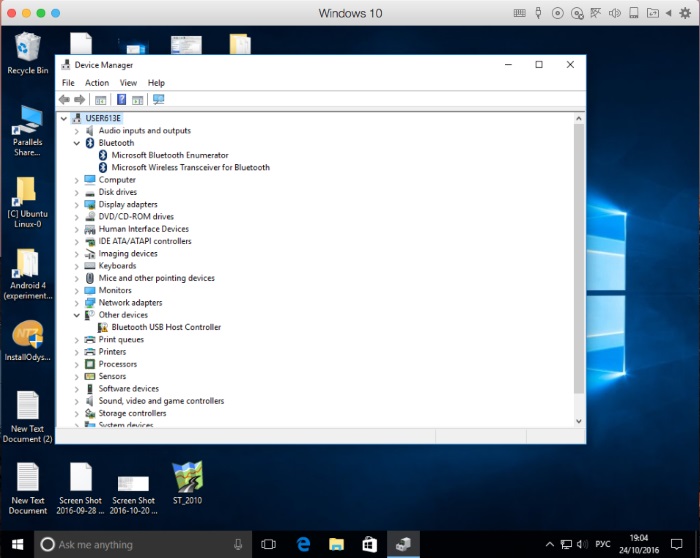The height and width of the screenshot is (558, 700).
Task: Select the Keyboards text label
Action: coord(117,266)
